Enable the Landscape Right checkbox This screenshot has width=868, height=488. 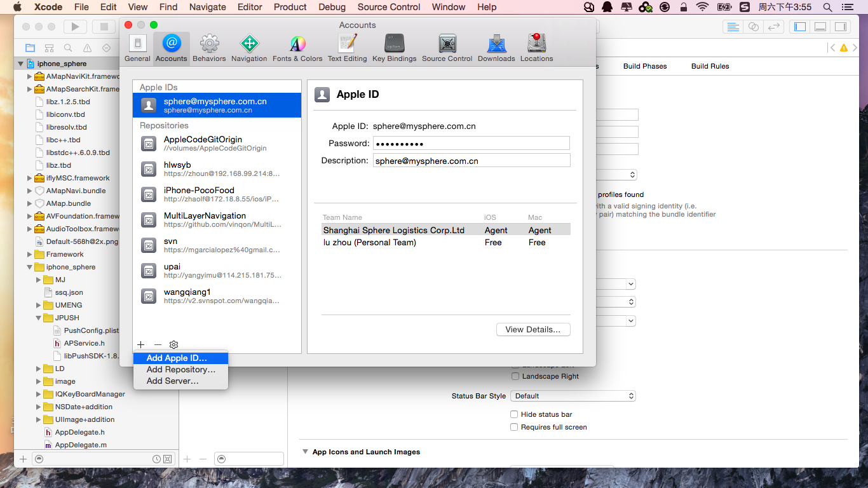click(515, 376)
